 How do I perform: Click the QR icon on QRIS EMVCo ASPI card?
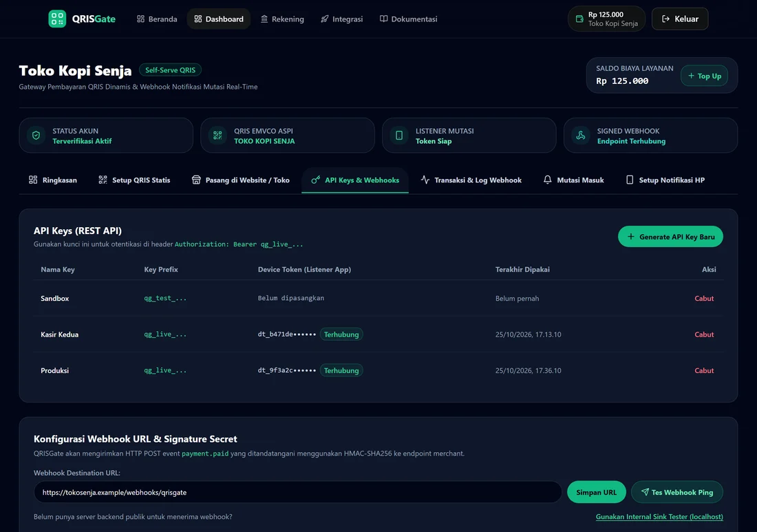(217, 136)
